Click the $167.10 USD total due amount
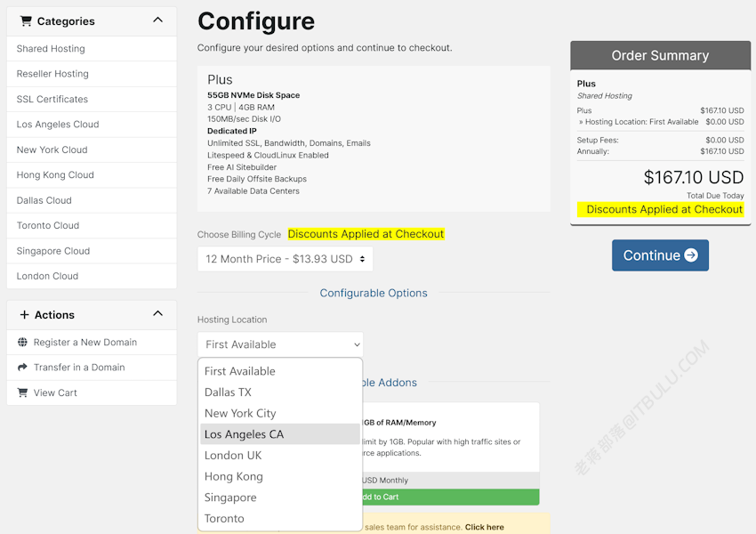 (694, 177)
